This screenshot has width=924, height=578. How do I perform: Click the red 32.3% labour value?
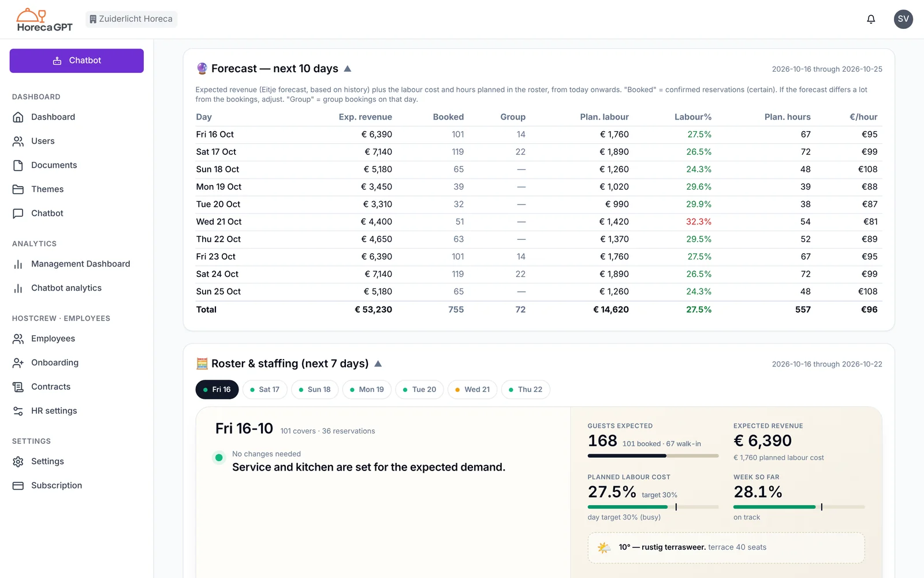[x=699, y=222]
